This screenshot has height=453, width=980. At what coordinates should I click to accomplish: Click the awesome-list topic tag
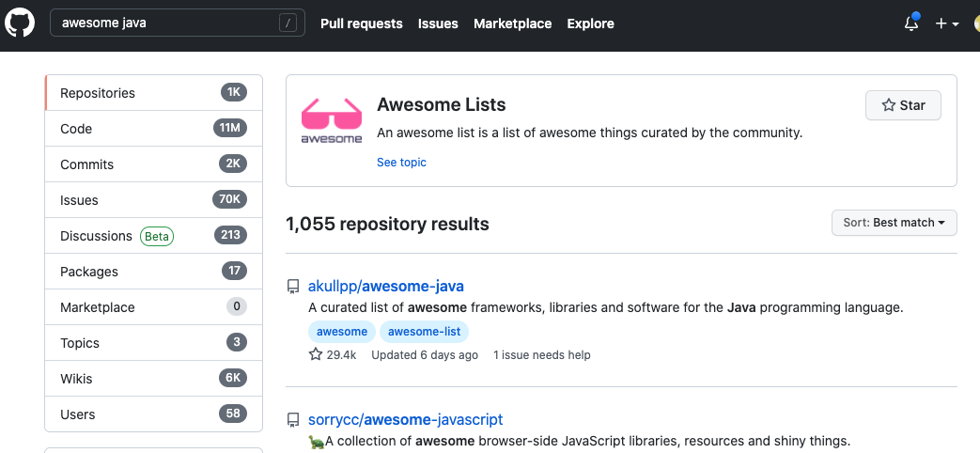click(424, 332)
